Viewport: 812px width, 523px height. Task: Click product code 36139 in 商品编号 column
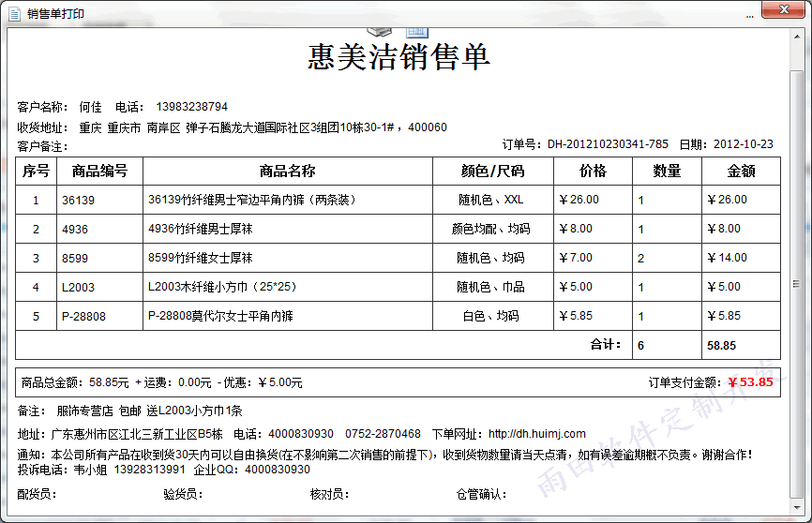coord(78,201)
